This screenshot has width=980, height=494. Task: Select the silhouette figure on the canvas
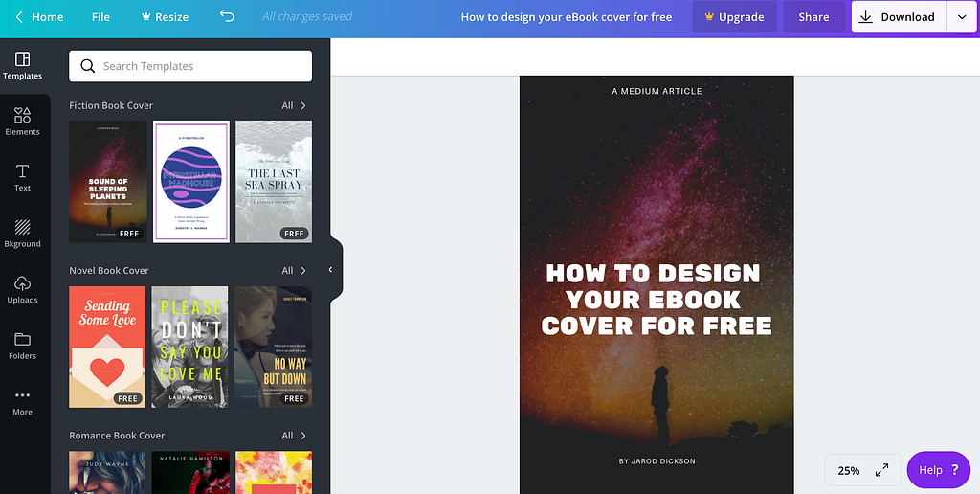(x=660, y=407)
